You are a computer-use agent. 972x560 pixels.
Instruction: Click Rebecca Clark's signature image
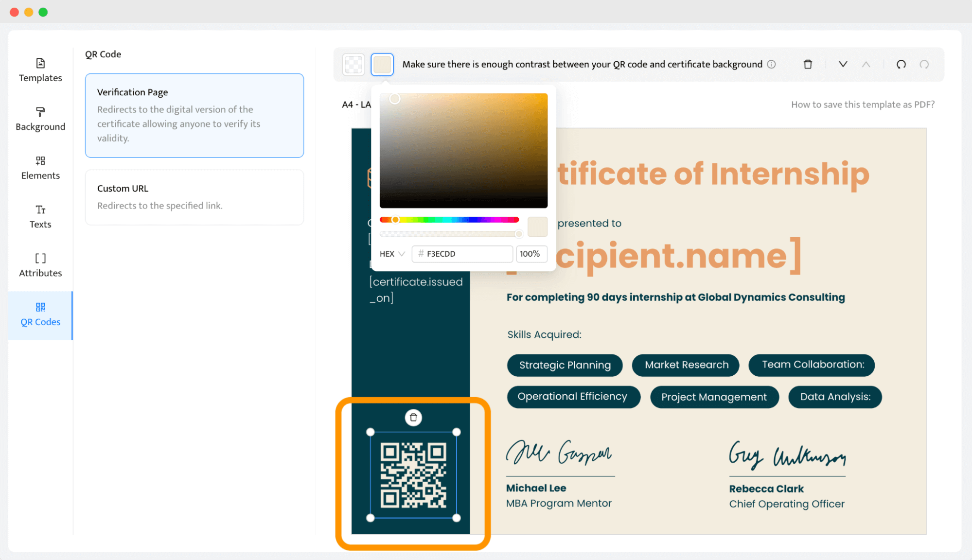tap(787, 455)
